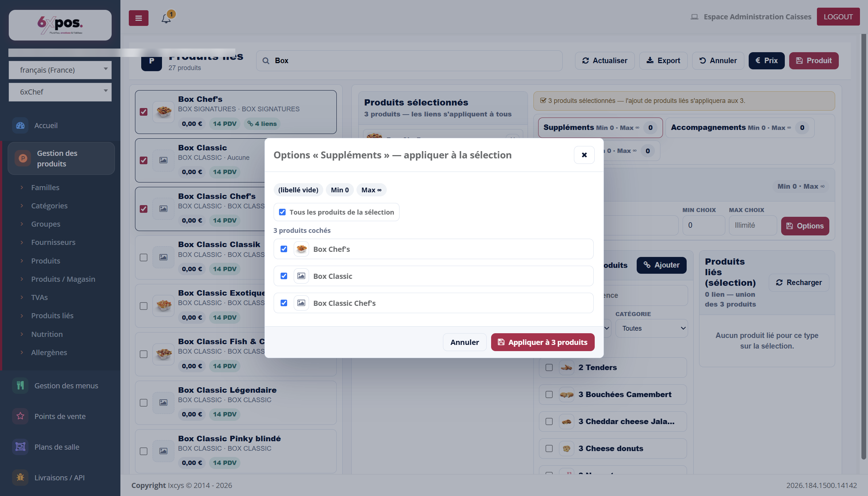Open Plans de salle icon

[20, 447]
